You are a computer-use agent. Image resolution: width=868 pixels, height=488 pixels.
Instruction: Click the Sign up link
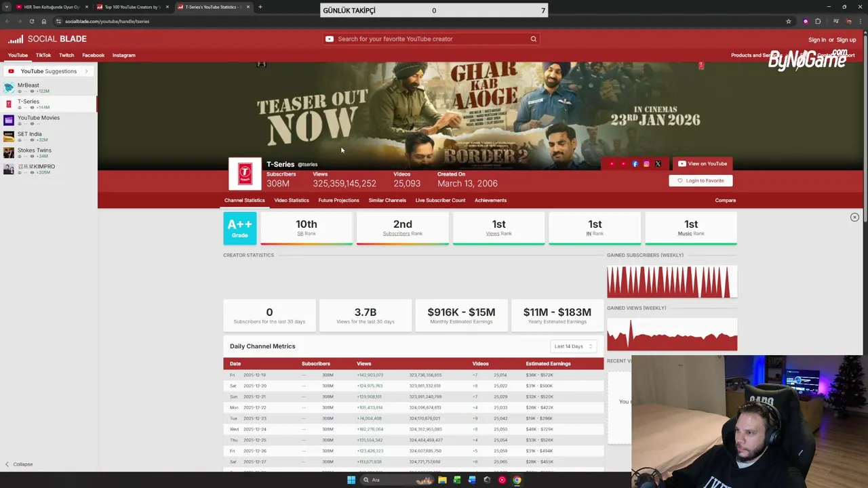(846, 39)
